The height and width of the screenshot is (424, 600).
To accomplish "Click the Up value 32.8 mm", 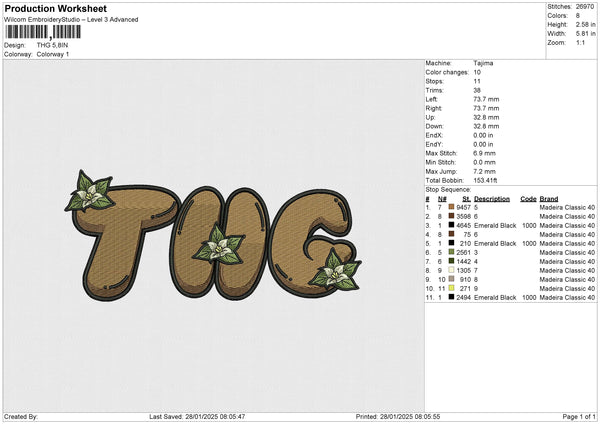I will [486, 117].
